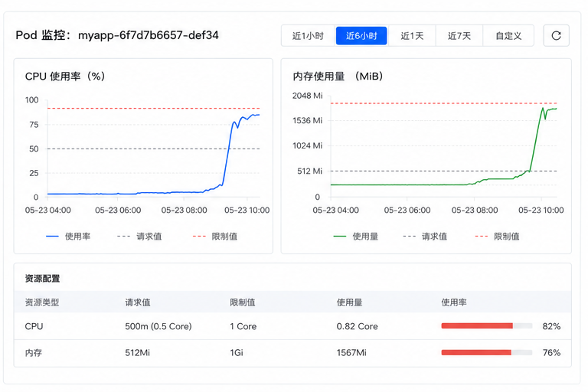Click the refresh icon button
The width and height of the screenshot is (588, 392).
[x=556, y=36]
